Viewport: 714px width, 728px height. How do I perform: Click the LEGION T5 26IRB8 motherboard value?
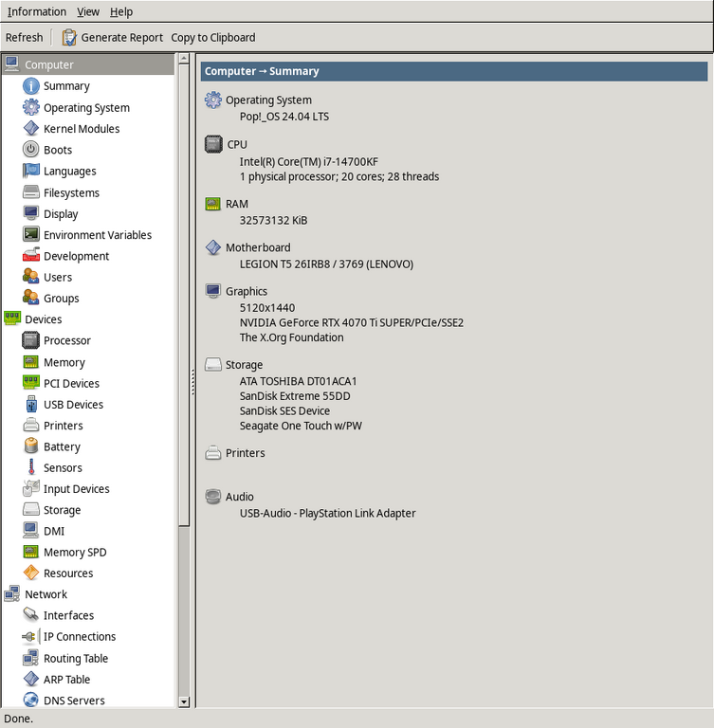coord(326,264)
